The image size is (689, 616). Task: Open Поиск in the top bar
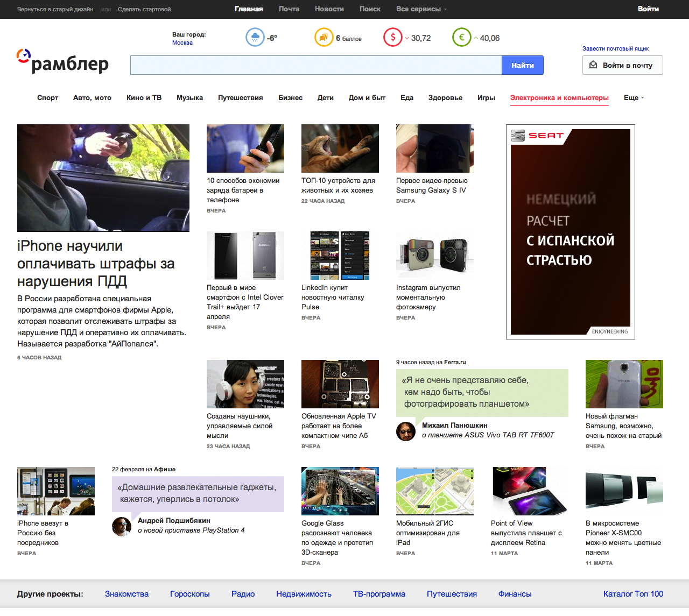tap(370, 9)
